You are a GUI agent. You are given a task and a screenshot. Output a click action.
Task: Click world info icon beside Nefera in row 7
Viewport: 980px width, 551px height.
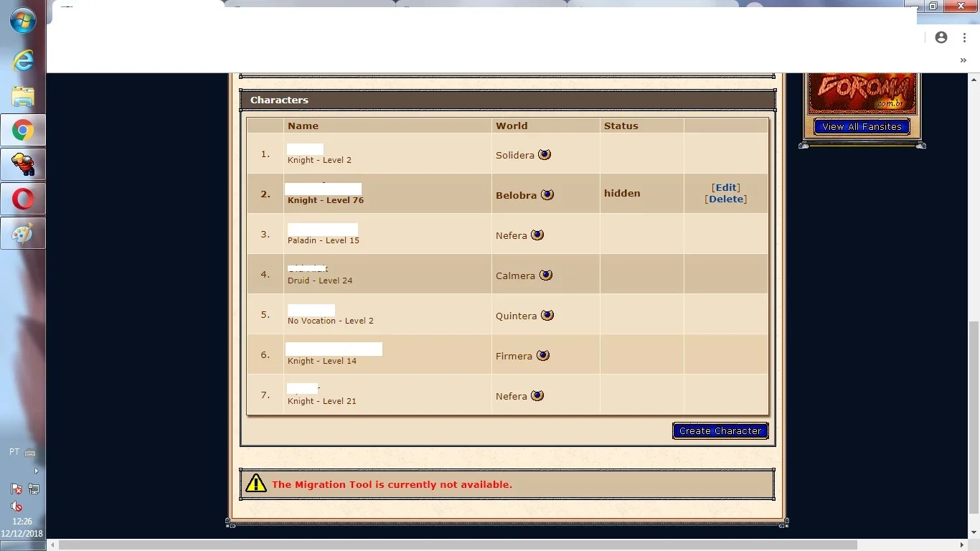[537, 395]
